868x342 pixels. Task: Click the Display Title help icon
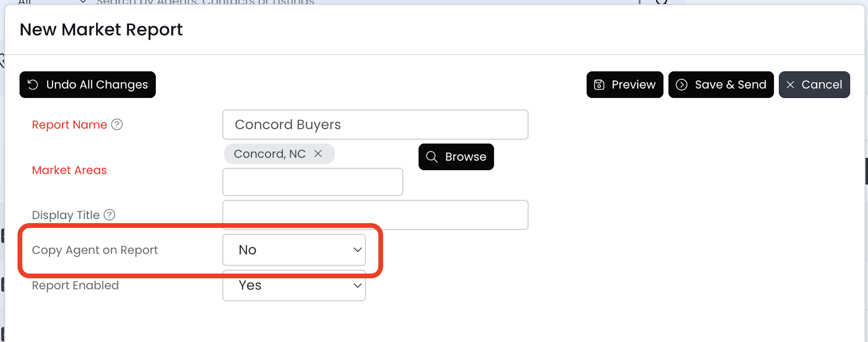(110, 215)
